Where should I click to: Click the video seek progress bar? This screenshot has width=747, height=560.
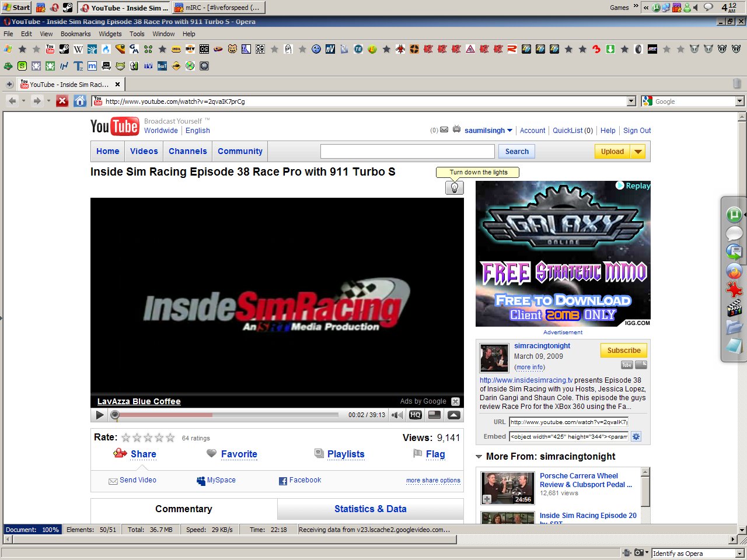click(x=228, y=415)
